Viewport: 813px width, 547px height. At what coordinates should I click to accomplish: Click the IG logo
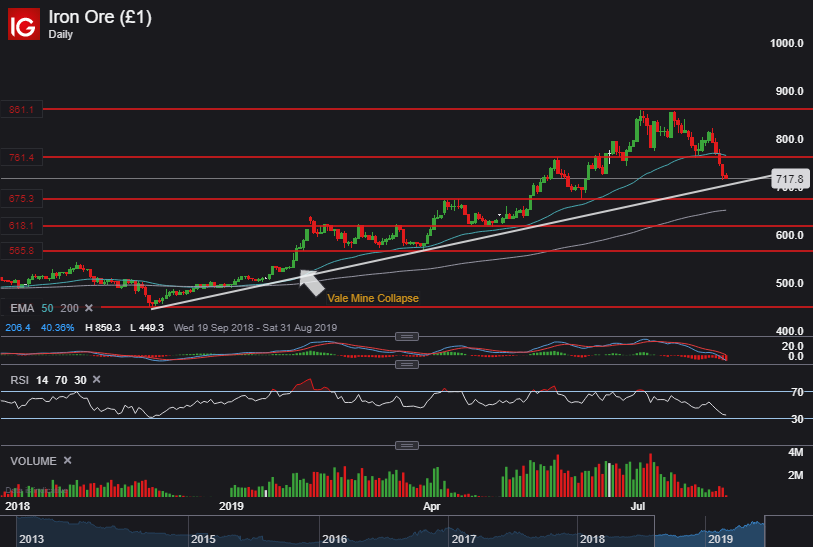tap(24, 24)
